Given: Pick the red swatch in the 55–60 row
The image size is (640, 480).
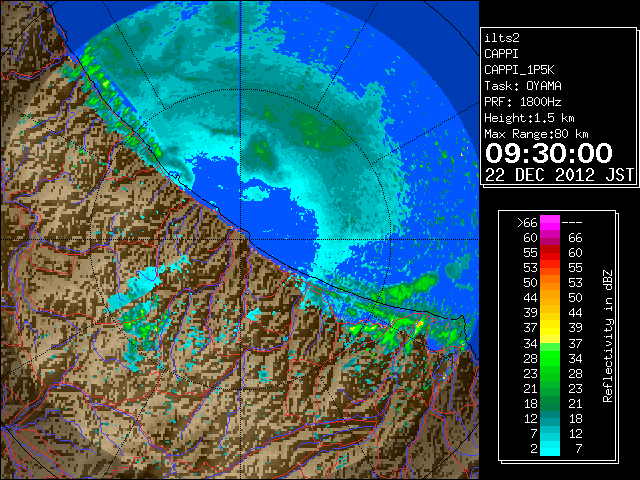Looking at the screenshot, I should pyautogui.click(x=550, y=253).
